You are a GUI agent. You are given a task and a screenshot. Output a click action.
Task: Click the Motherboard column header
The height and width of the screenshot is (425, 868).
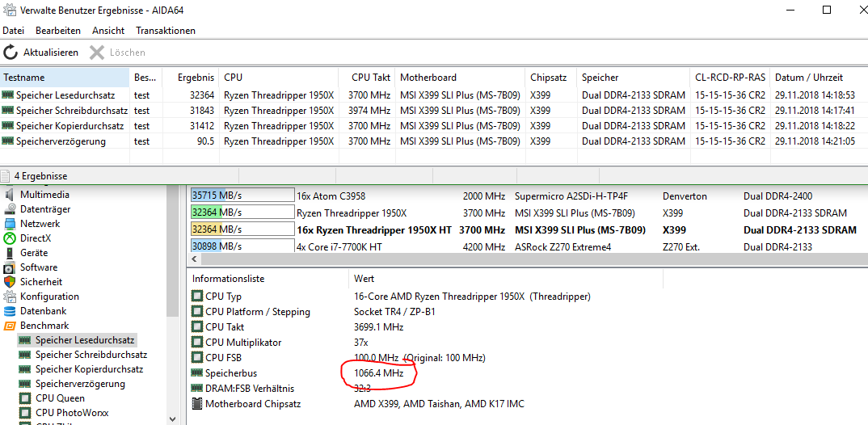[x=461, y=78]
